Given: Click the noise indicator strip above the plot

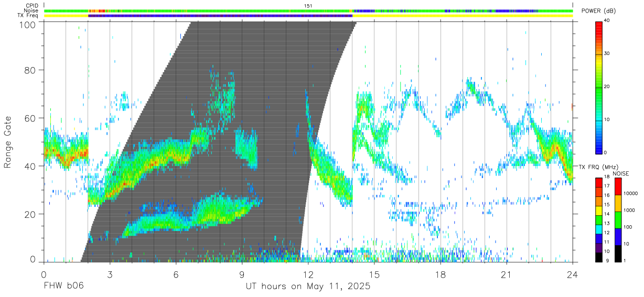Looking at the screenshot, I should [308, 10].
